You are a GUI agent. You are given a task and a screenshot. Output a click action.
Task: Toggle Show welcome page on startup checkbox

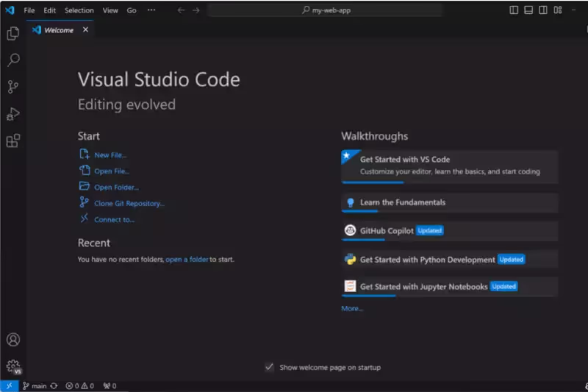click(x=269, y=367)
